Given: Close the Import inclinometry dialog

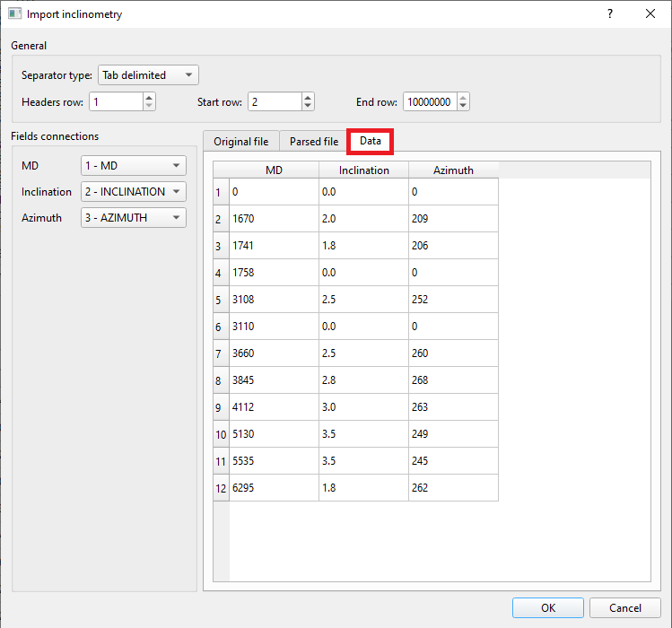Looking at the screenshot, I should (x=650, y=14).
